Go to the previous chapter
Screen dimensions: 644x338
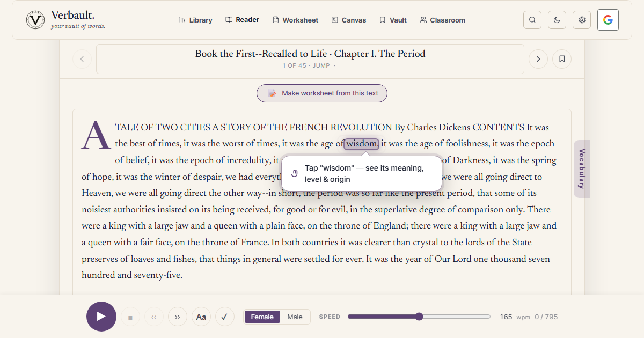tap(82, 59)
